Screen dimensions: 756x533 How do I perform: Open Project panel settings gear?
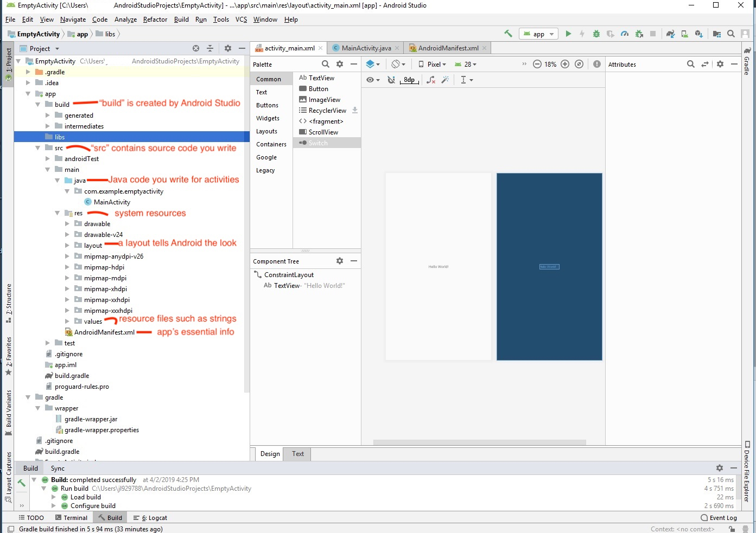(228, 48)
